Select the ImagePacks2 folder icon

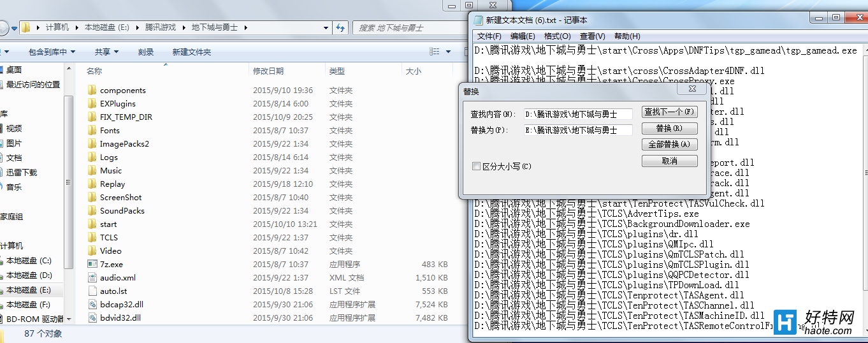[92, 144]
